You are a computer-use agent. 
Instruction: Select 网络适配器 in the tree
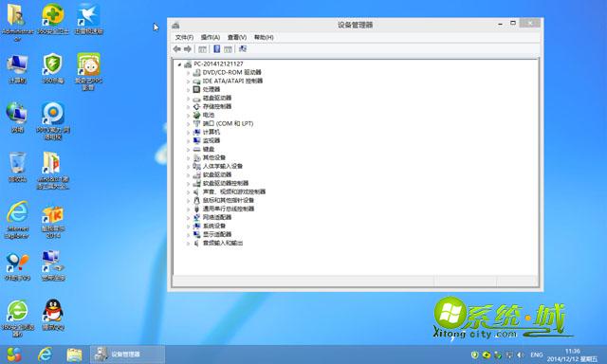click(x=217, y=217)
